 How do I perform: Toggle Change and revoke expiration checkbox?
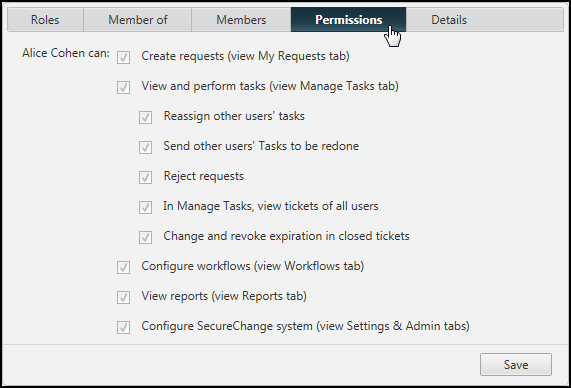click(x=145, y=237)
